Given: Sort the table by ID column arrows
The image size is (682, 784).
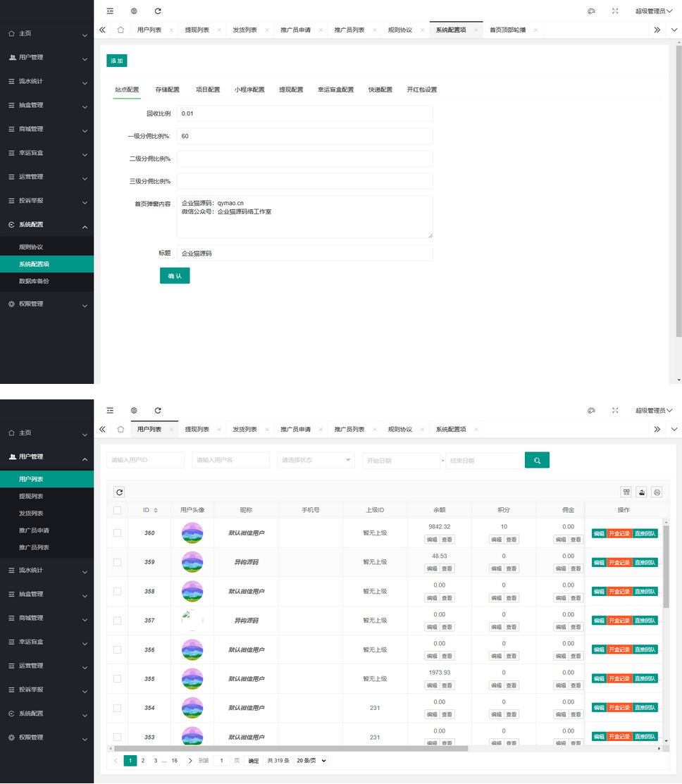Looking at the screenshot, I should (156, 510).
